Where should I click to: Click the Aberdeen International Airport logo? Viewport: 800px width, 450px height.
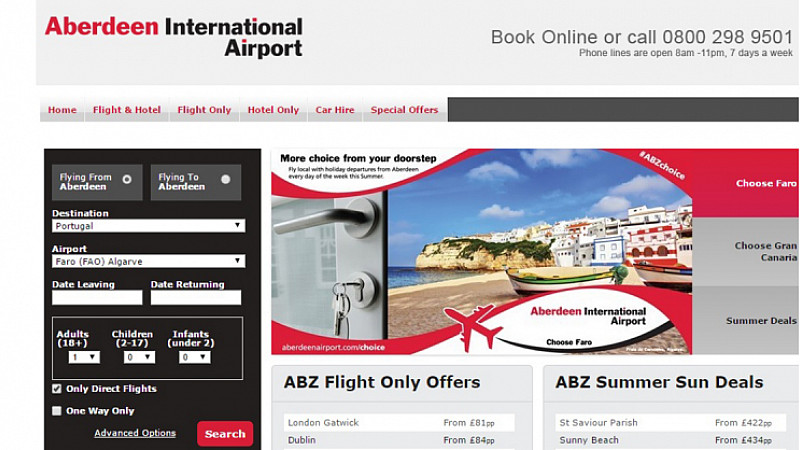(x=173, y=37)
